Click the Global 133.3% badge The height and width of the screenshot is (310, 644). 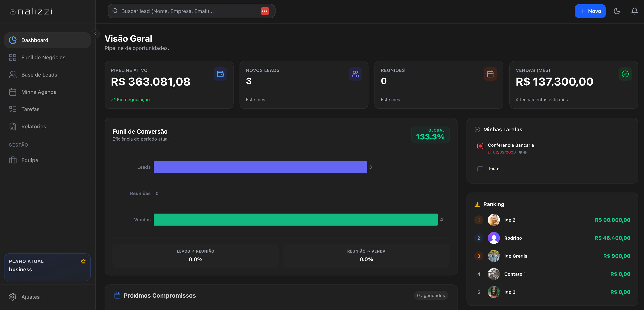tap(430, 134)
